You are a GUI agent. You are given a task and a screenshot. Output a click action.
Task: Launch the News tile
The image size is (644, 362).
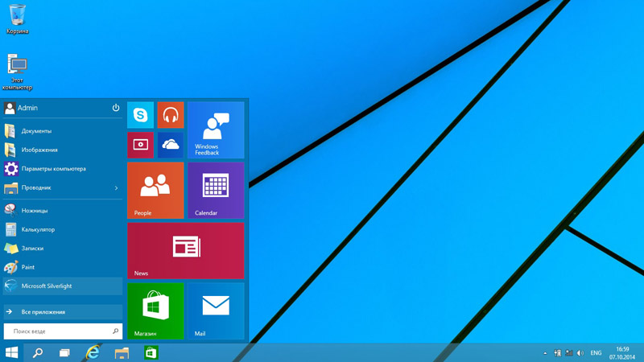[x=186, y=251]
